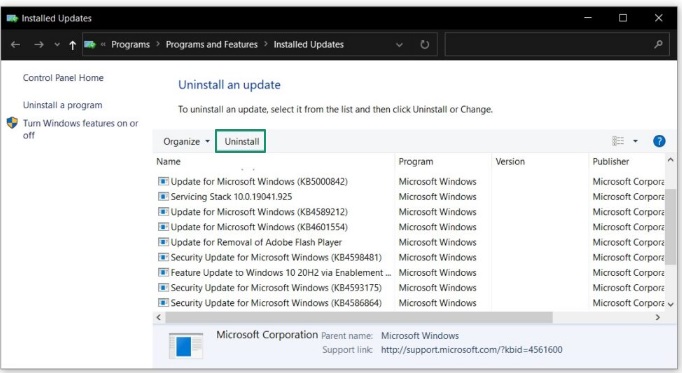Click the horizontal scrollbar left arrow

(x=159, y=317)
